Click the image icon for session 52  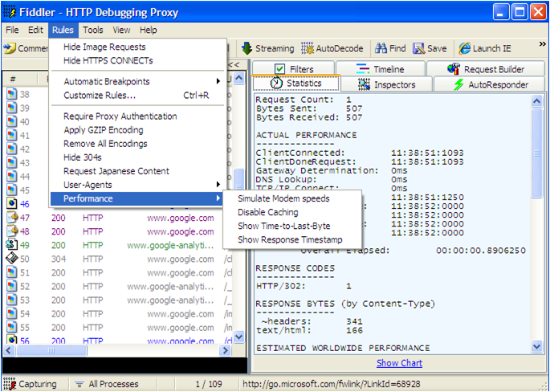click(x=12, y=286)
